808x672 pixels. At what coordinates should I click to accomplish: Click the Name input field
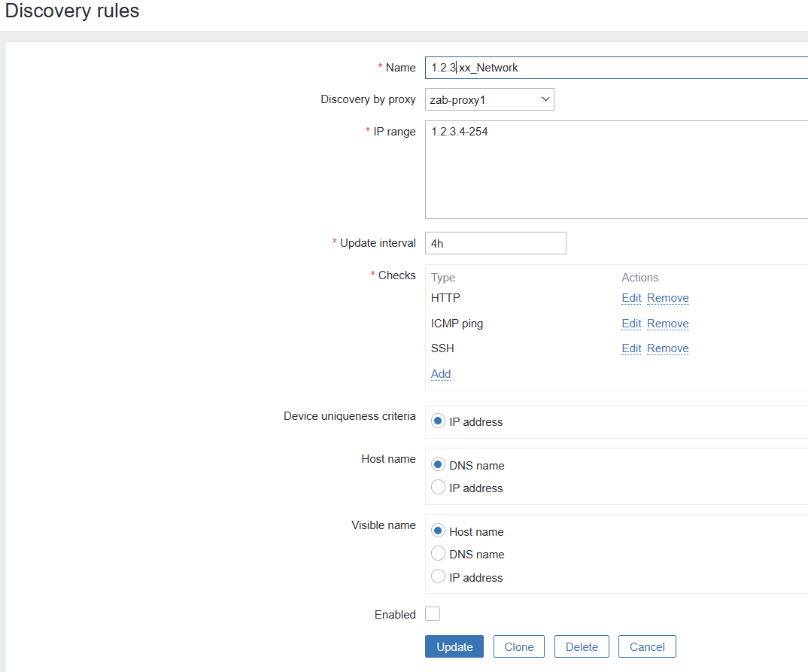[x=615, y=68]
